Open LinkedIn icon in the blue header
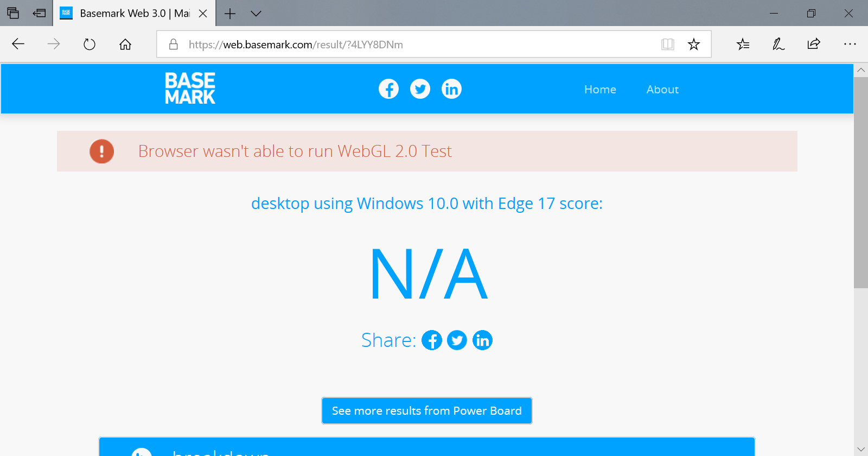The image size is (868, 456). click(x=451, y=88)
